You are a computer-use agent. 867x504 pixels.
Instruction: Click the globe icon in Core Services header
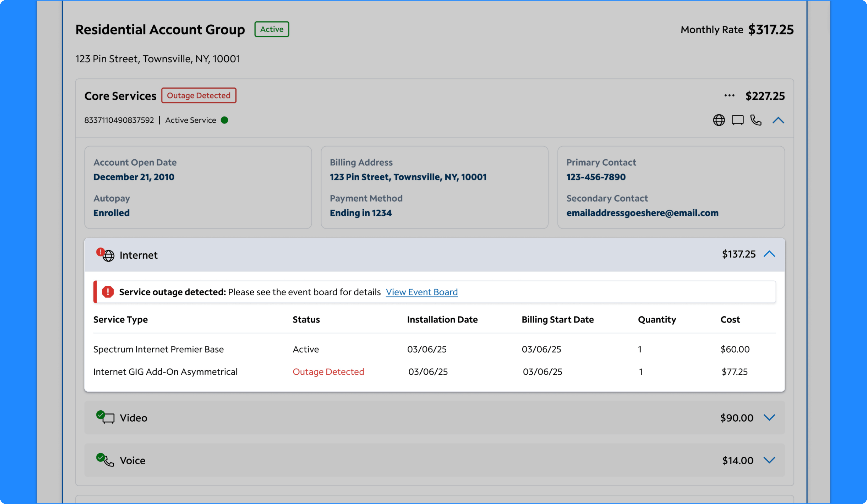click(x=718, y=120)
